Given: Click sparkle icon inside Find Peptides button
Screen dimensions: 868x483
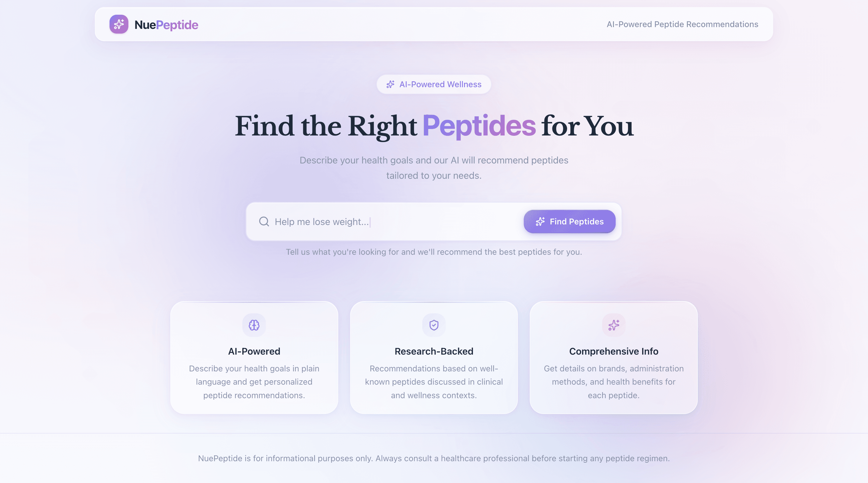Looking at the screenshot, I should pyautogui.click(x=540, y=221).
